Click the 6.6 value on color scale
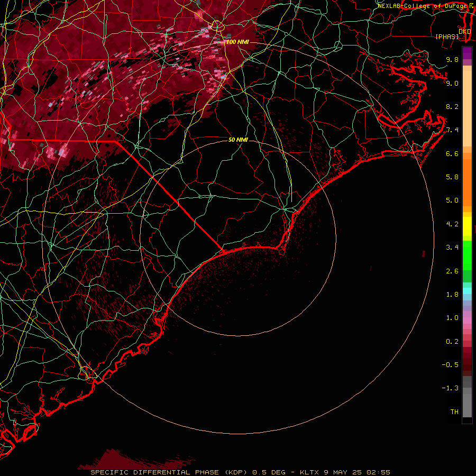The height and width of the screenshot is (476, 476). pos(452,153)
